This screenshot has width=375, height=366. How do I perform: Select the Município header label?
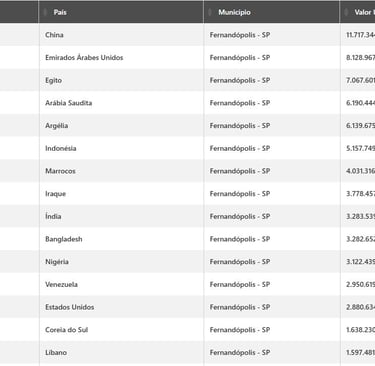tap(234, 12)
